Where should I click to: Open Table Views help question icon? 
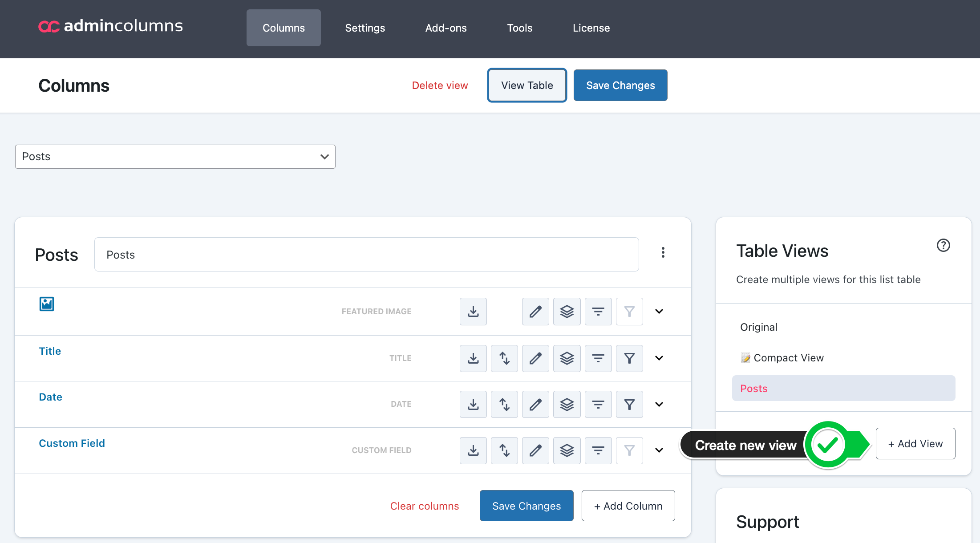click(x=943, y=245)
